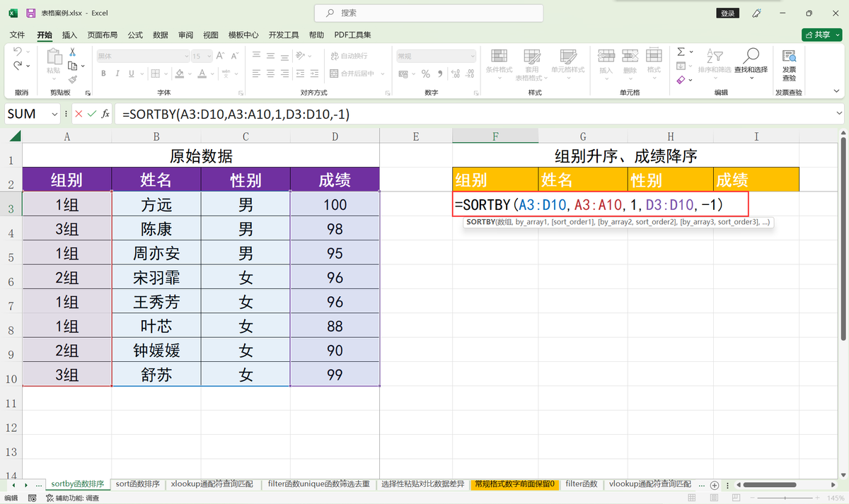
Task: Switch to the 视图 View tab
Action: click(211, 35)
